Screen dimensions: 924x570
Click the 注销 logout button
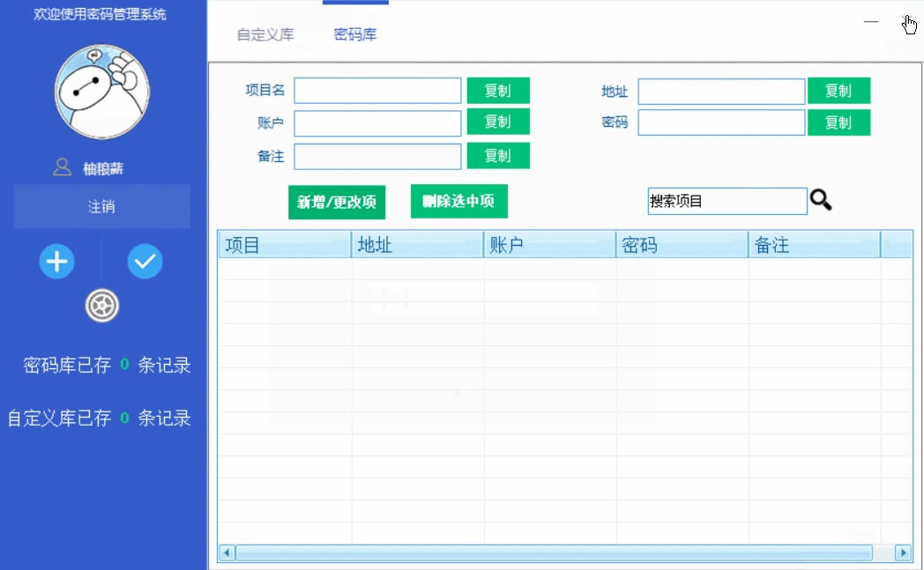(x=102, y=206)
